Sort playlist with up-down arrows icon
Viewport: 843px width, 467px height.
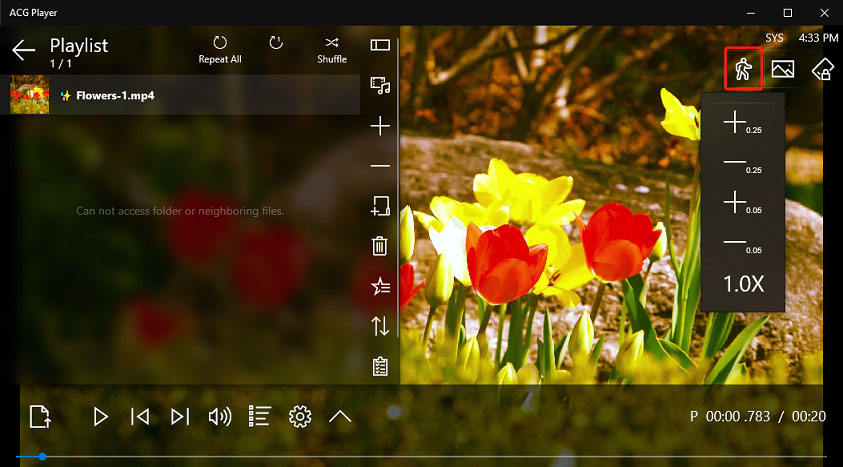pos(380,326)
